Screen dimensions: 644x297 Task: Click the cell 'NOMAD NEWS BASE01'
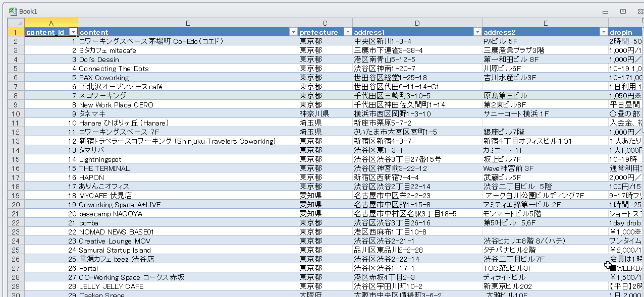pos(188,231)
